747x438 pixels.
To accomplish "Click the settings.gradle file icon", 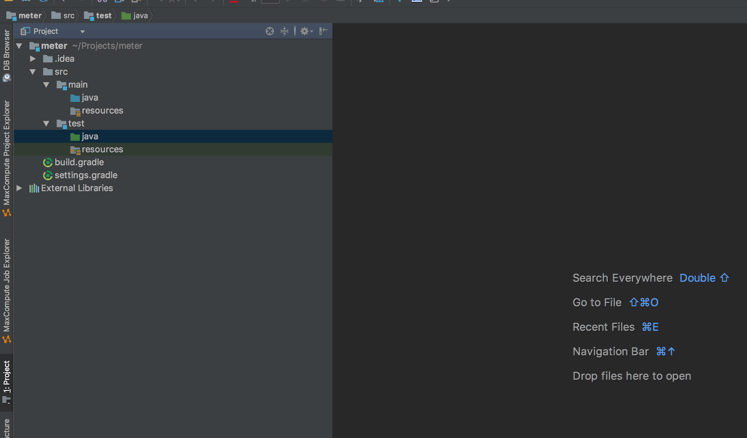I will click(47, 175).
